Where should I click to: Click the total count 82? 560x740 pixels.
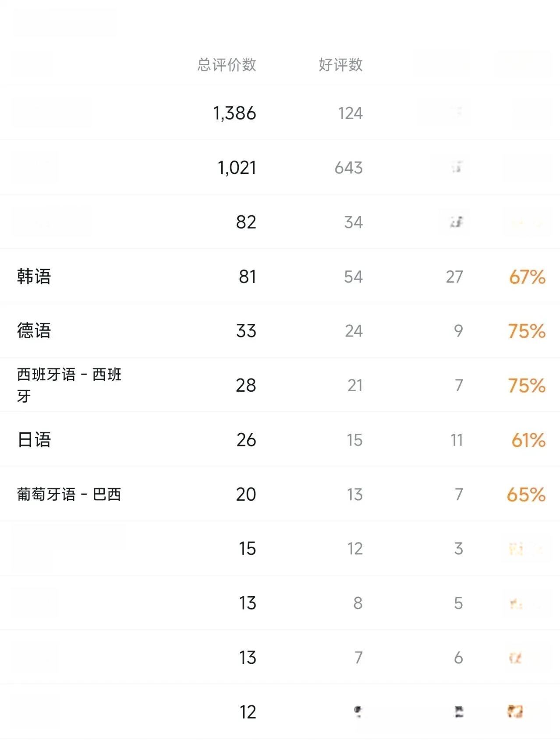pyautogui.click(x=246, y=222)
